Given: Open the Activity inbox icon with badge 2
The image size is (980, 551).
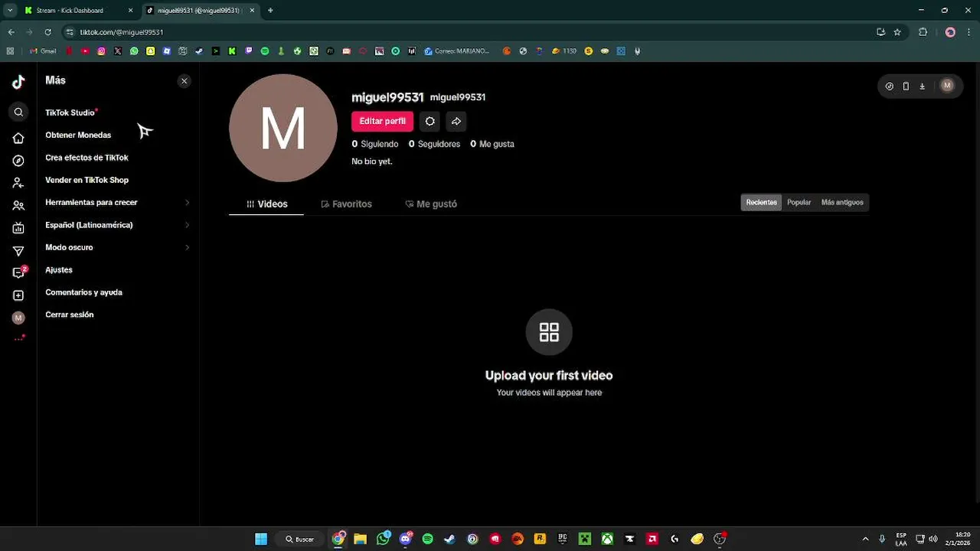Looking at the screenshot, I should pos(19,272).
